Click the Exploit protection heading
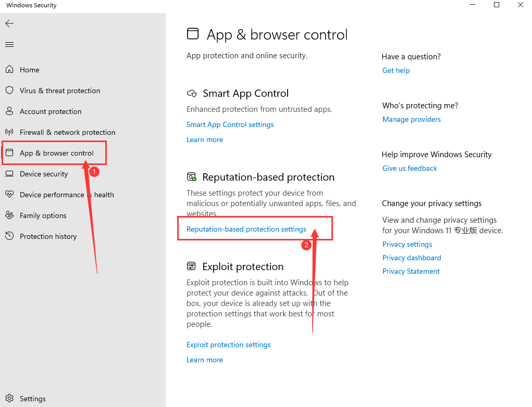Screen dimensions: 532x407 243,266
